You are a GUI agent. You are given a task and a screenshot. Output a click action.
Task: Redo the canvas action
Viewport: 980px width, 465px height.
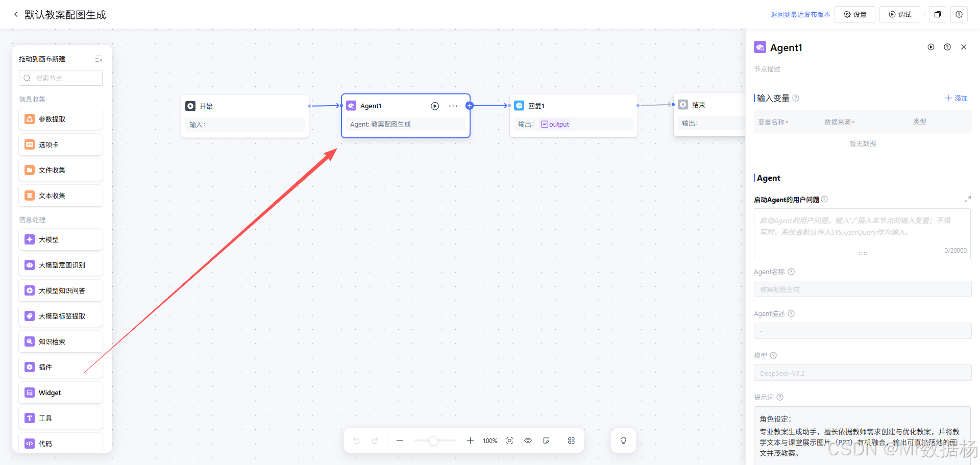tap(375, 440)
